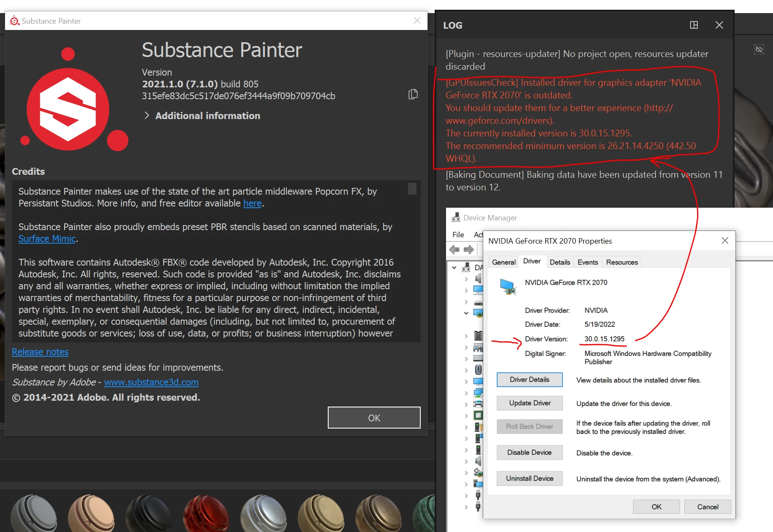Click the graphics card icon in the Properties dialog

pos(508,287)
